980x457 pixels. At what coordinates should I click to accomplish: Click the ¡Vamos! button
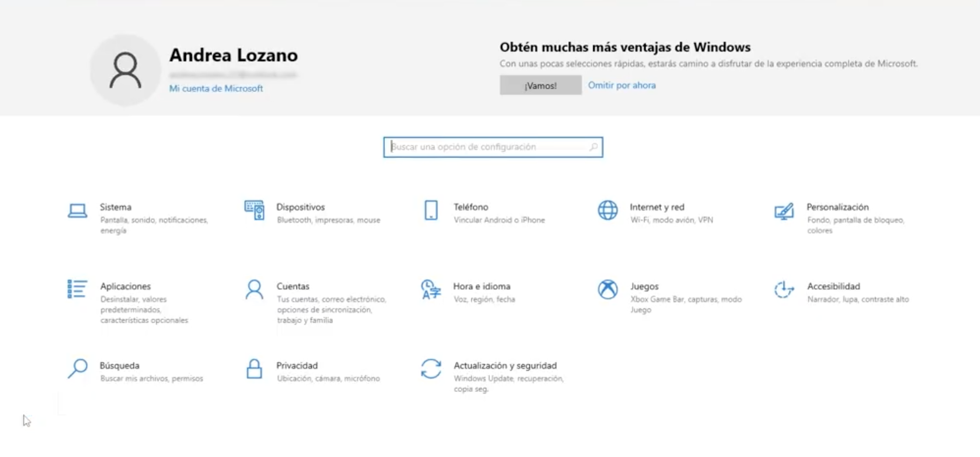(x=540, y=85)
